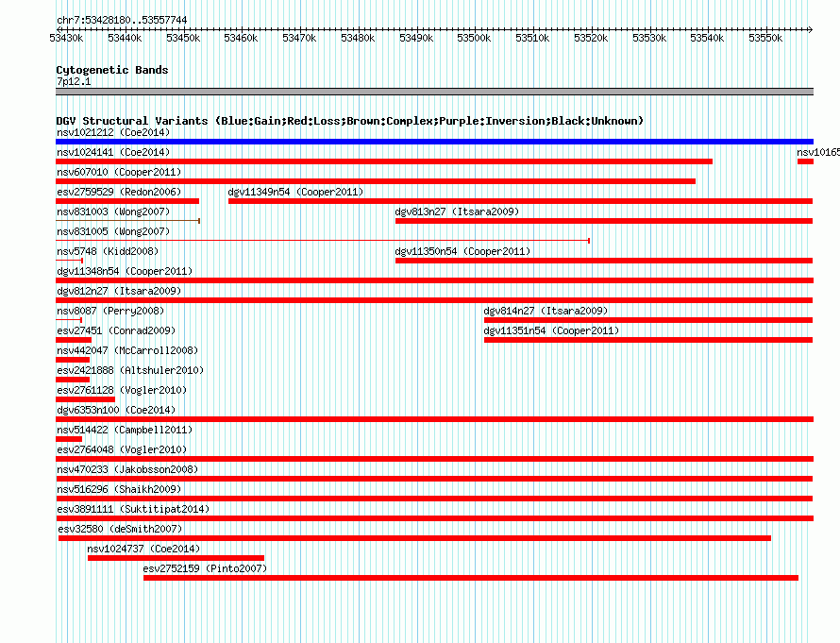Open dgv812n27 (Itsara2009) variant

119,291
